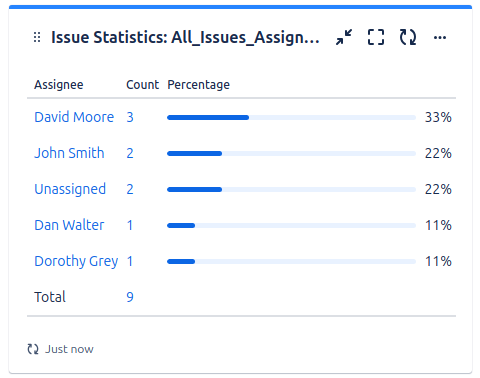This screenshot has width=480, height=378.
Task: Minimize the Issue Statistics gadget
Action: click(344, 37)
